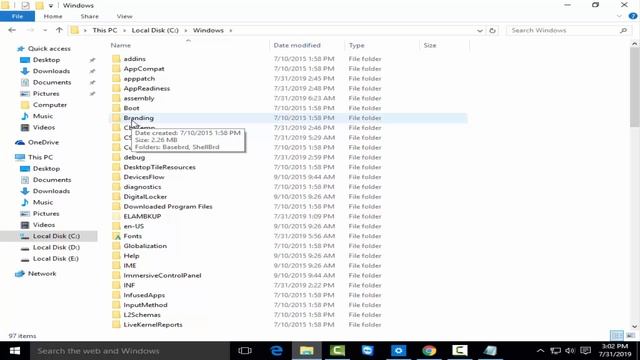Open File Explorer taskbar icon
640x360 pixels.
coord(307,351)
